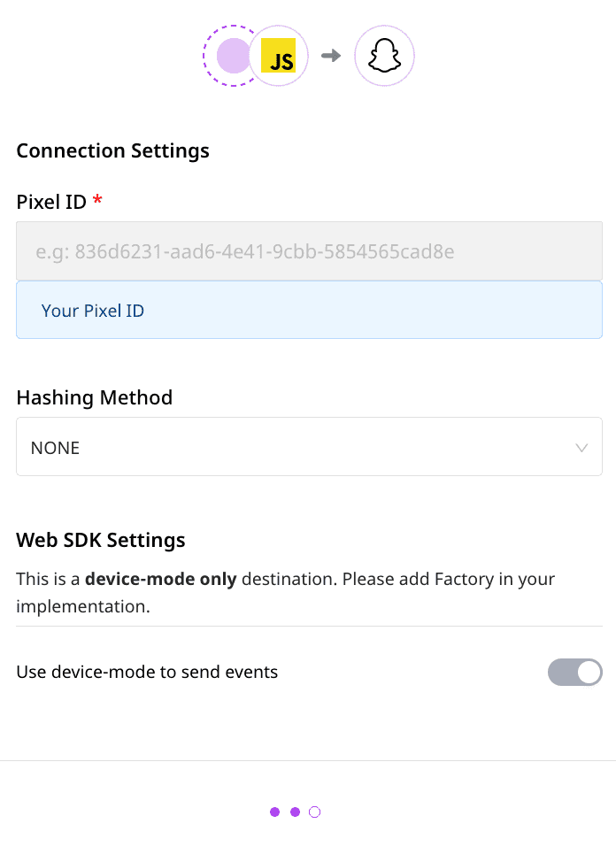616x862 pixels.
Task: Click the Connection Settings heading
Action: pos(112,150)
